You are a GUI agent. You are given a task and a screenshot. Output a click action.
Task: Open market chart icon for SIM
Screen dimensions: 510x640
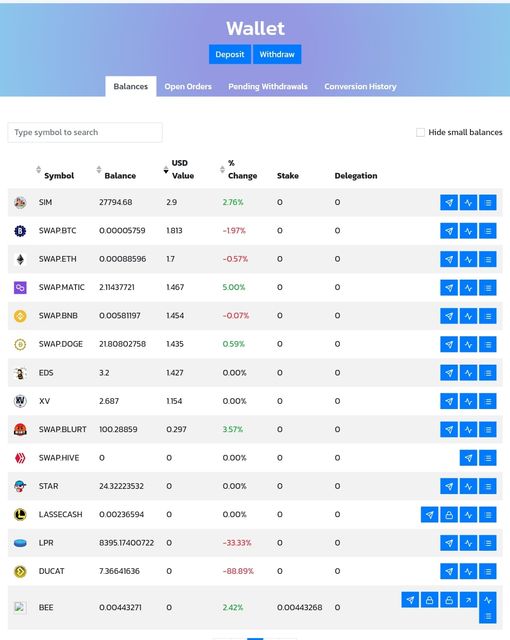click(468, 202)
